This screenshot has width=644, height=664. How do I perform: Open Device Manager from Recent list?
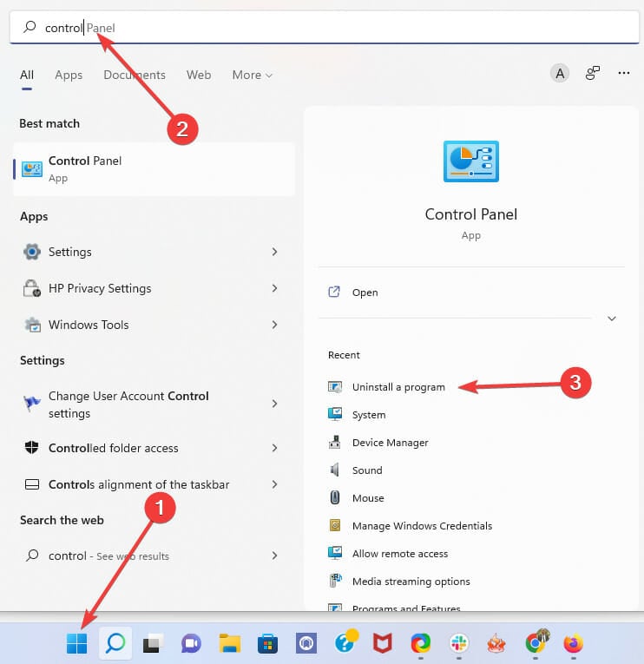pyautogui.click(x=390, y=443)
